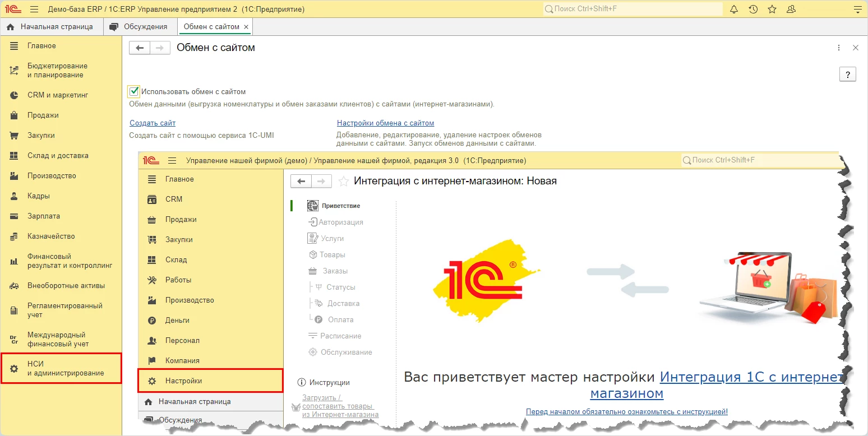Open Производство section in the ERP sidebar
The image size is (868, 436).
point(61,176)
